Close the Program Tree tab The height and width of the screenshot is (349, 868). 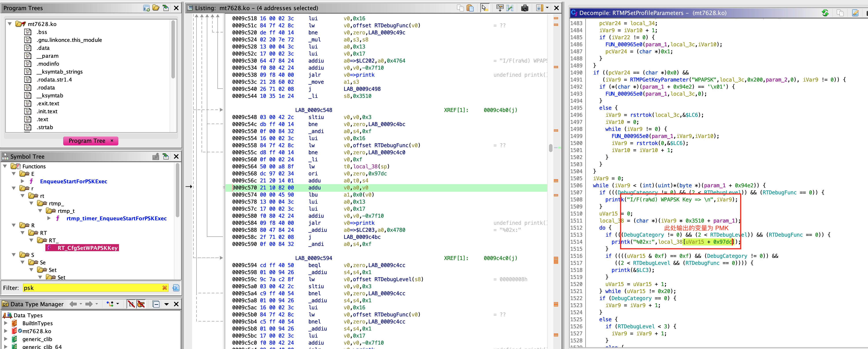pyautogui.click(x=112, y=141)
